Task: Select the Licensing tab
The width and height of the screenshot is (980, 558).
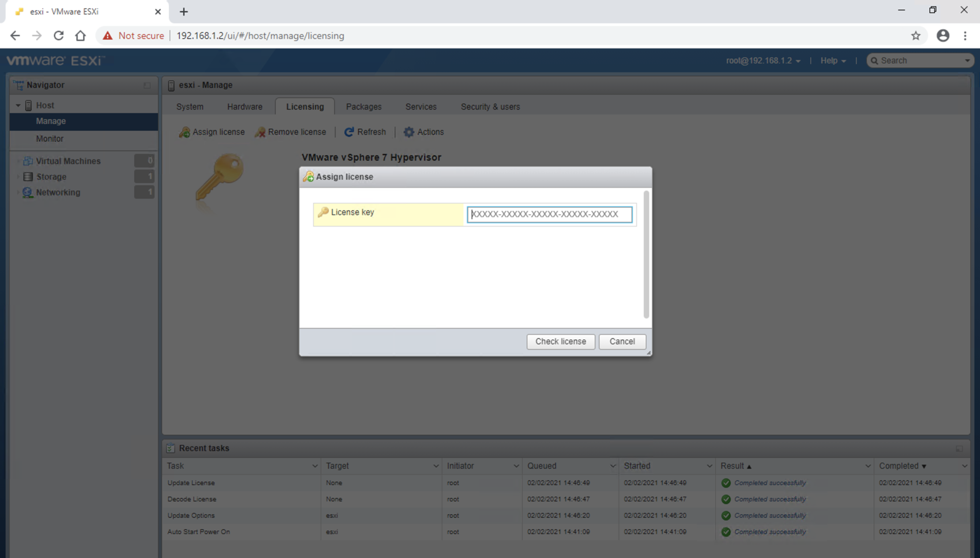Action: [x=304, y=107]
